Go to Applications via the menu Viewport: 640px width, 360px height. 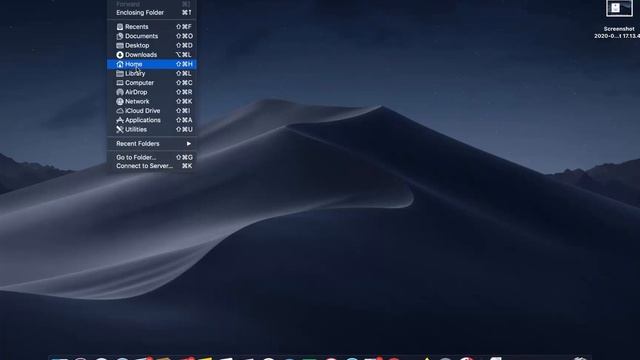(152, 120)
